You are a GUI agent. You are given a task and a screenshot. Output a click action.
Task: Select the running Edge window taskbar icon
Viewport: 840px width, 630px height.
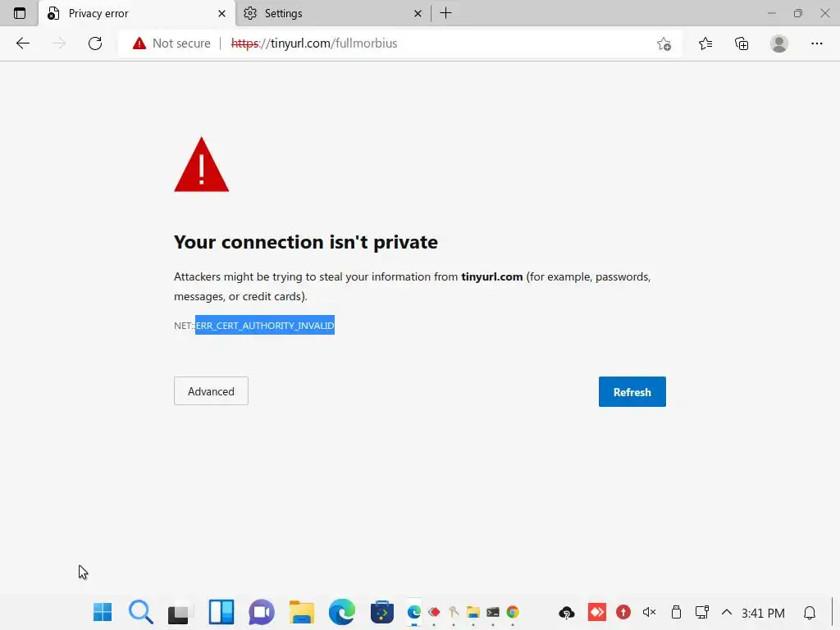coord(414,612)
